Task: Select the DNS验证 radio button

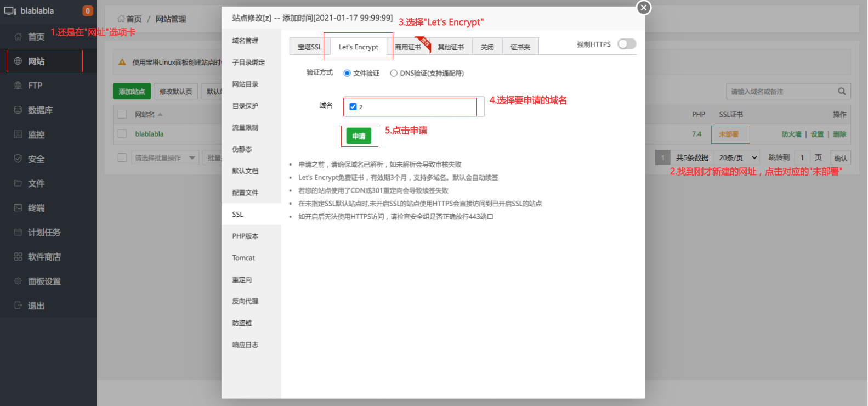Action: (x=394, y=73)
